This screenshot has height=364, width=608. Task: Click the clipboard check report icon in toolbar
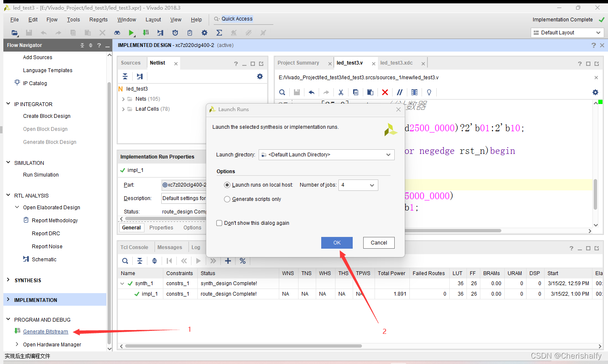(190, 33)
